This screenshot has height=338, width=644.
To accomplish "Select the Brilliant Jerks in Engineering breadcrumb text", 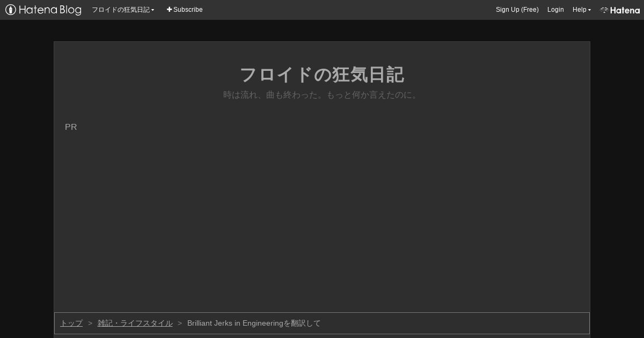I will pos(254,323).
